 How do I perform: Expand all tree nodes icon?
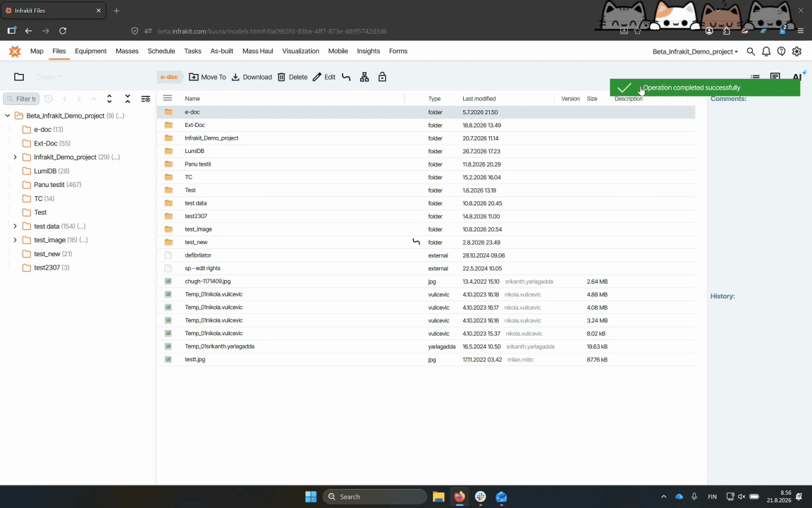[109, 99]
